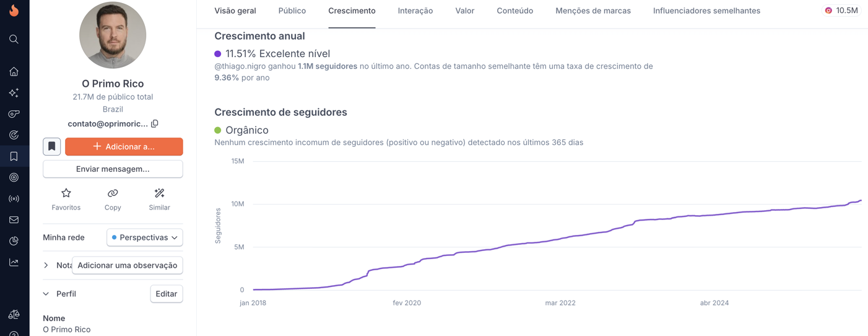
Task: Open the search icon in sidebar
Action: pyautogui.click(x=14, y=39)
